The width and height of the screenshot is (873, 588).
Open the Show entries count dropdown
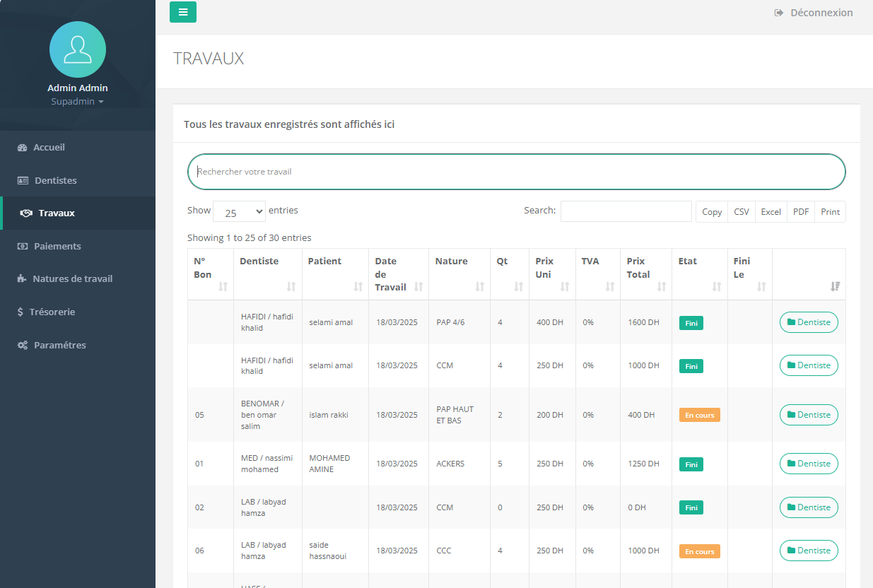click(239, 212)
